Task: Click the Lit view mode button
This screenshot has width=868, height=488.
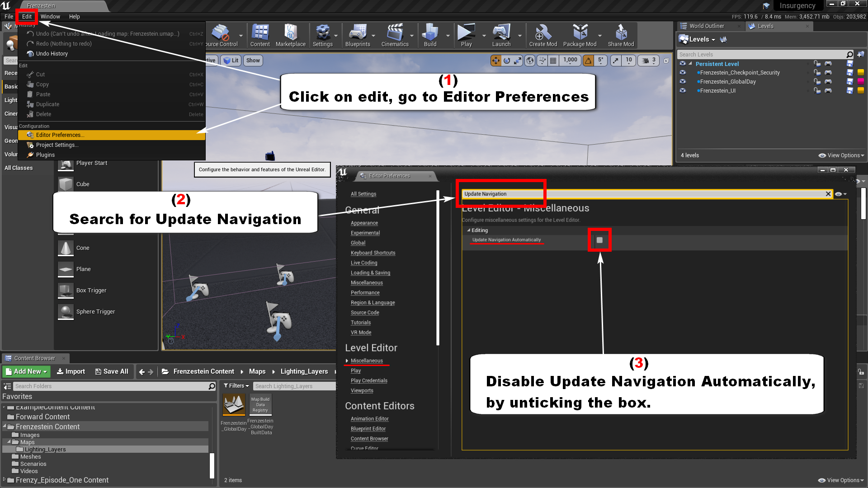Action: [x=231, y=61]
